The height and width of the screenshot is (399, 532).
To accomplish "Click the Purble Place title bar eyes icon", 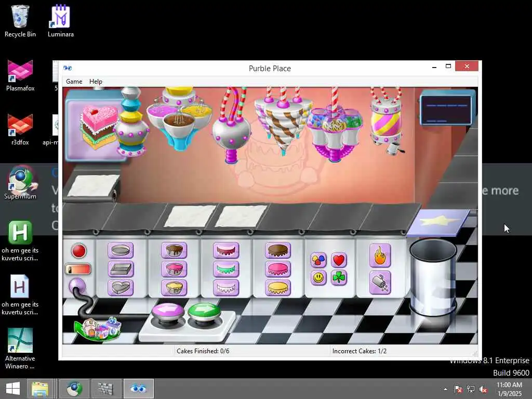I will tap(67, 68).
